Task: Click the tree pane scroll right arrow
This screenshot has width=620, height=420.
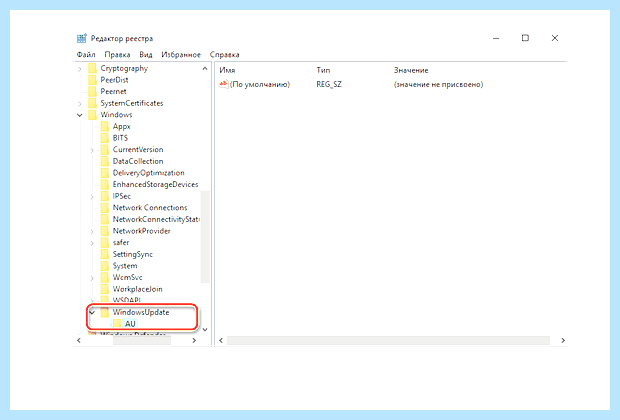Action: coord(194,341)
